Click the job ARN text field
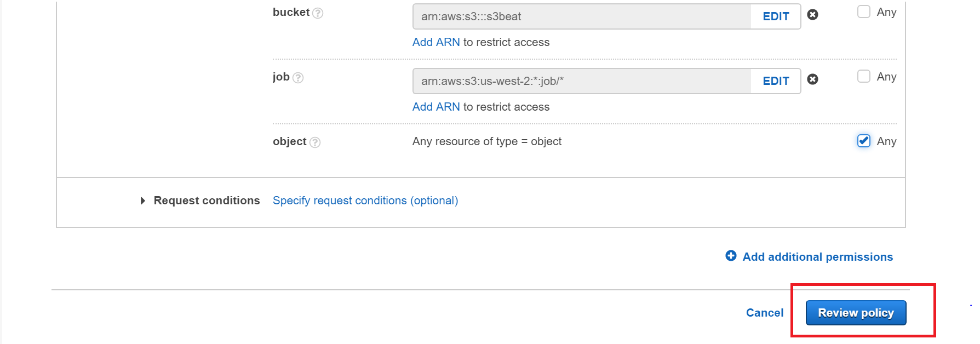 pyautogui.click(x=581, y=81)
